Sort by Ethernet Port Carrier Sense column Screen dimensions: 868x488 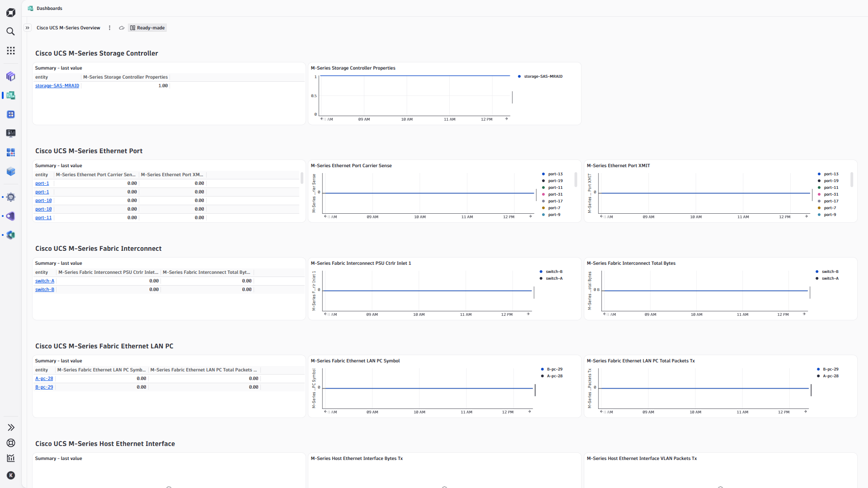tap(96, 175)
